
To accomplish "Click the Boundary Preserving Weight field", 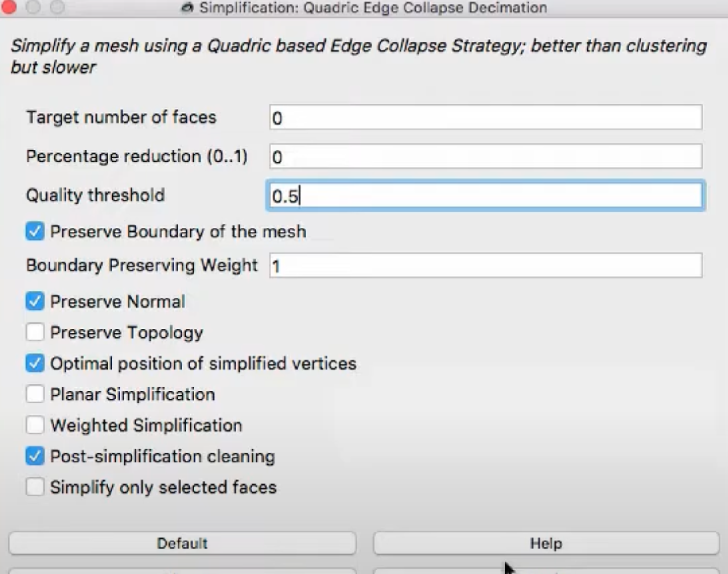I will click(x=485, y=266).
